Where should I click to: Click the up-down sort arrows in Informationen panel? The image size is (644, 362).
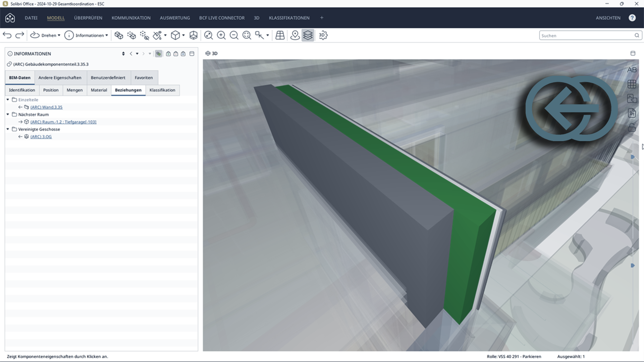tap(123, 54)
